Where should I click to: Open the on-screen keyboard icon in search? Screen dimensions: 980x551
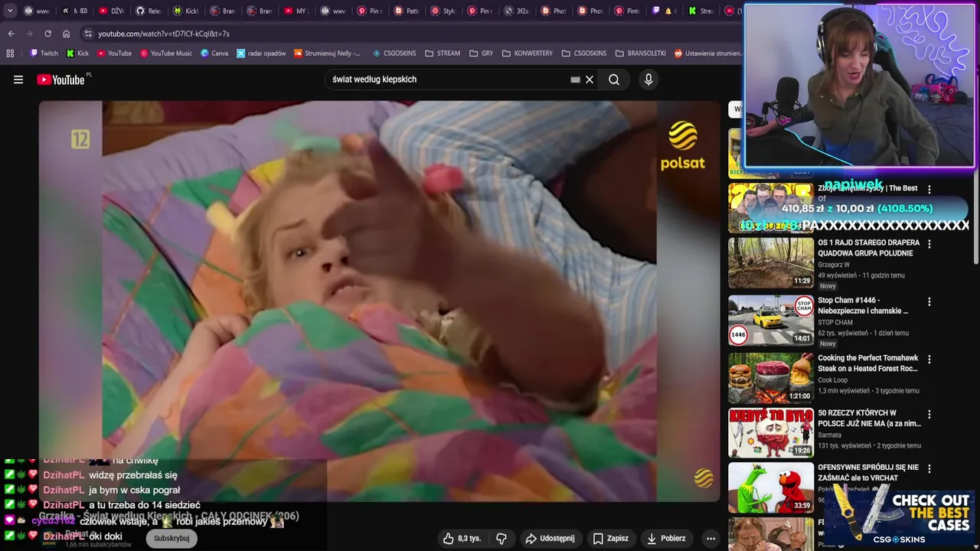[x=575, y=80]
